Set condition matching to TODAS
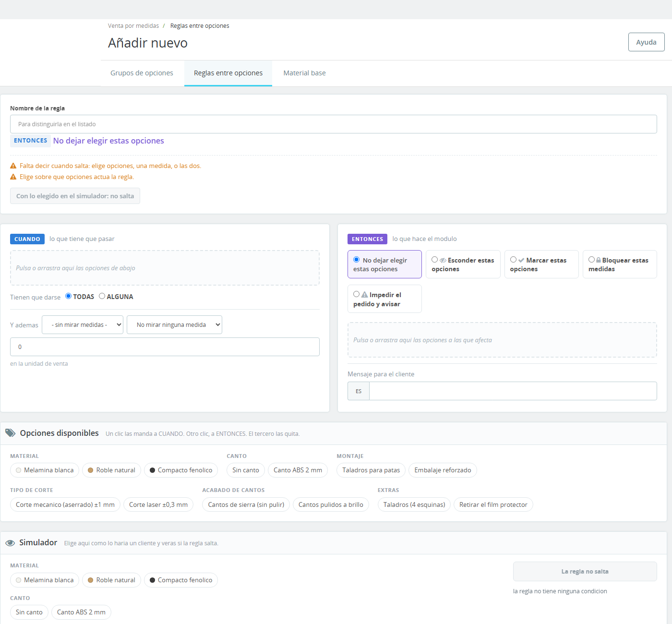This screenshot has height=624, width=672. (x=69, y=296)
